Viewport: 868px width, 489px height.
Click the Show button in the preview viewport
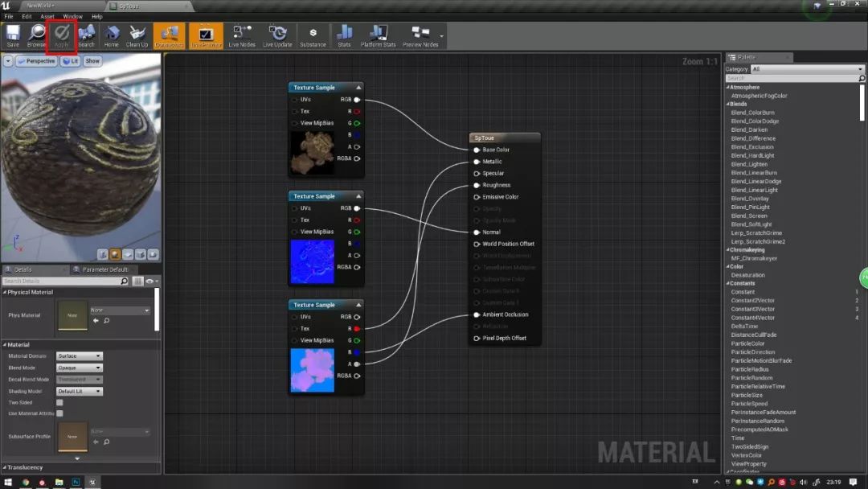[x=92, y=60]
